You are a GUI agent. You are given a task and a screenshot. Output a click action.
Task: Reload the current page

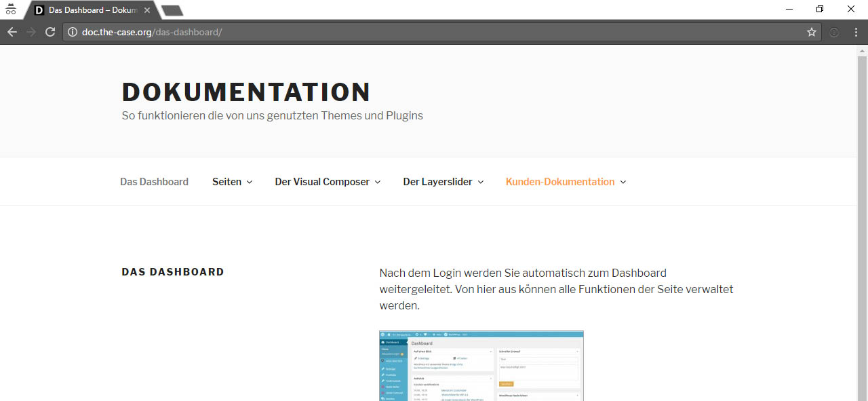click(x=50, y=32)
